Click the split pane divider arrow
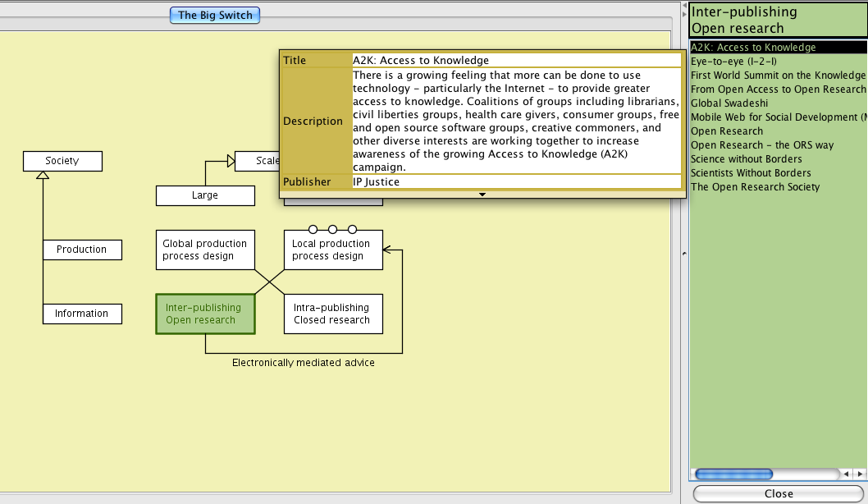The image size is (868, 504). (683, 254)
